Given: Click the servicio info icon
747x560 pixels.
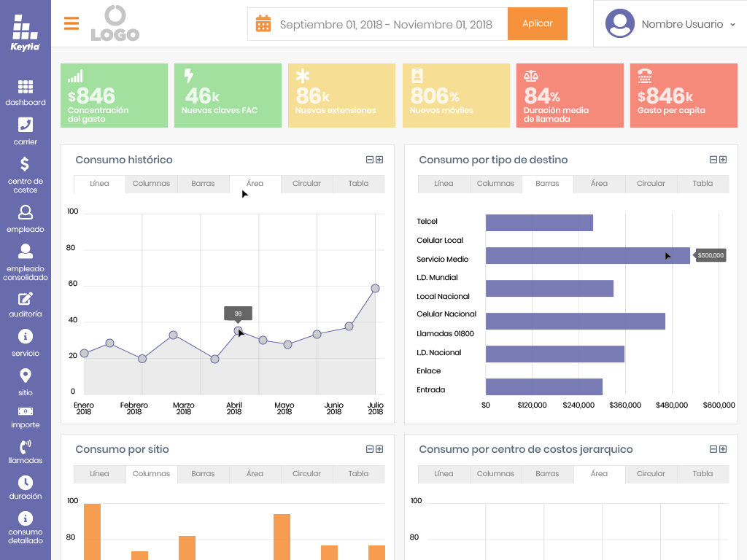Looking at the screenshot, I should (26, 337).
